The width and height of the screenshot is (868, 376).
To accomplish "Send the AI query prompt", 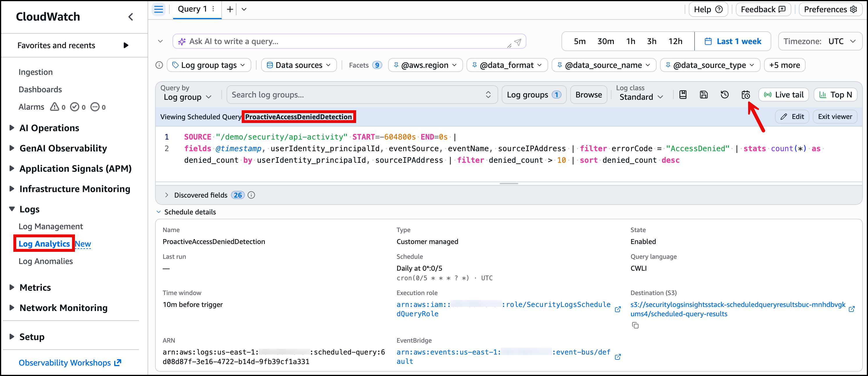I will coord(518,42).
